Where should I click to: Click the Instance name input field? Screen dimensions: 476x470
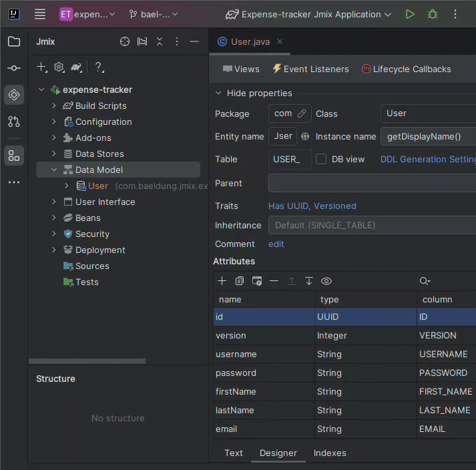427,136
